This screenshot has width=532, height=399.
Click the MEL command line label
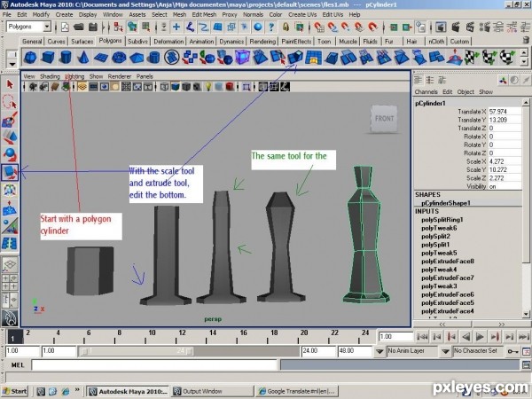(18, 365)
